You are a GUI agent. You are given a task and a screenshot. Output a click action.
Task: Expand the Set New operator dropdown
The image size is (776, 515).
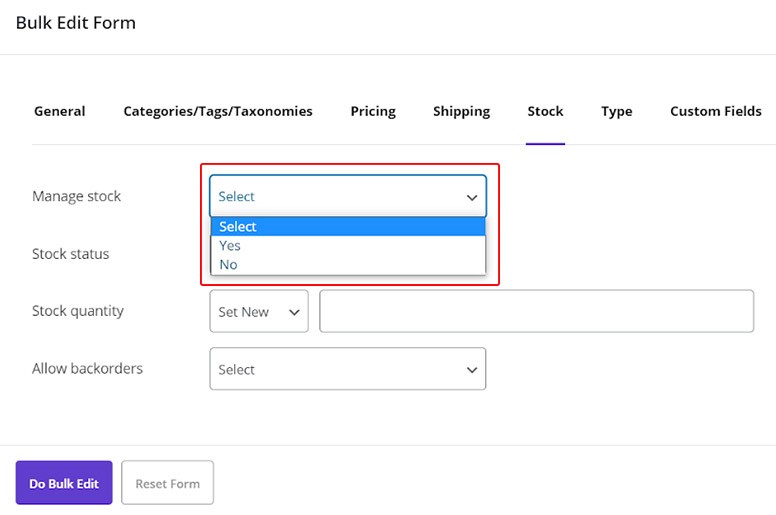259,312
